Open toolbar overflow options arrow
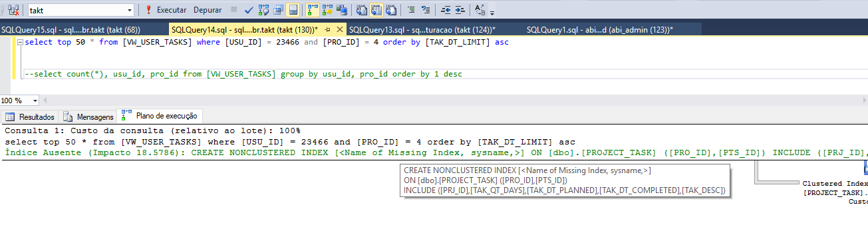 [492, 12]
